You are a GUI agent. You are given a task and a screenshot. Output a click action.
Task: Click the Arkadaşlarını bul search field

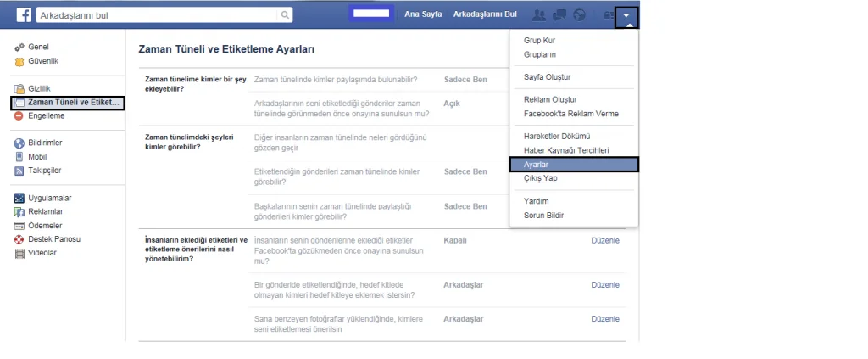(157, 15)
